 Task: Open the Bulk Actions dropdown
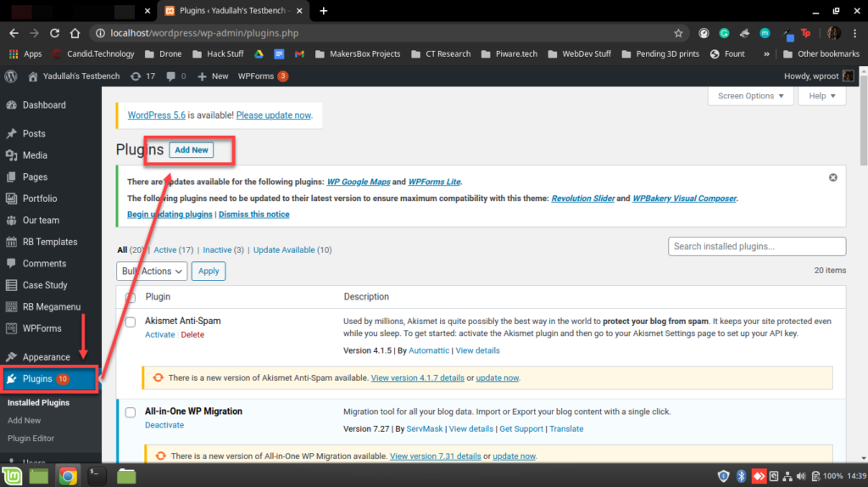pos(152,271)
